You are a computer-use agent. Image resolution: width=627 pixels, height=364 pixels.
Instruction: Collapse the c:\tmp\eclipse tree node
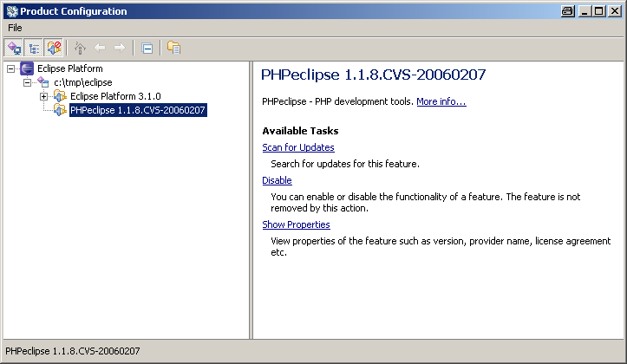click(x=27, y=82)
